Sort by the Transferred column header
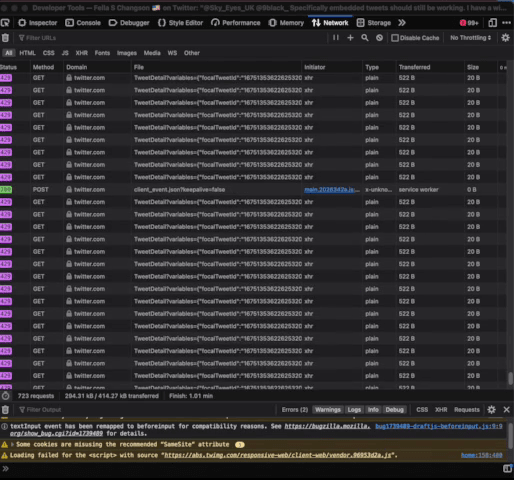Viewport: 514px width, 480px height. pos(430,67)
